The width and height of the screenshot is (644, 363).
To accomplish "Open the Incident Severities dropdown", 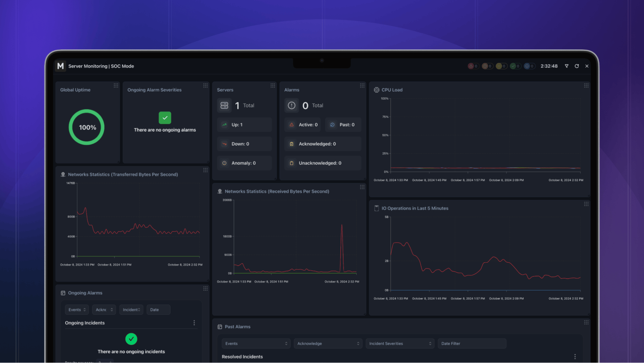I will click(x=400, y=344).
